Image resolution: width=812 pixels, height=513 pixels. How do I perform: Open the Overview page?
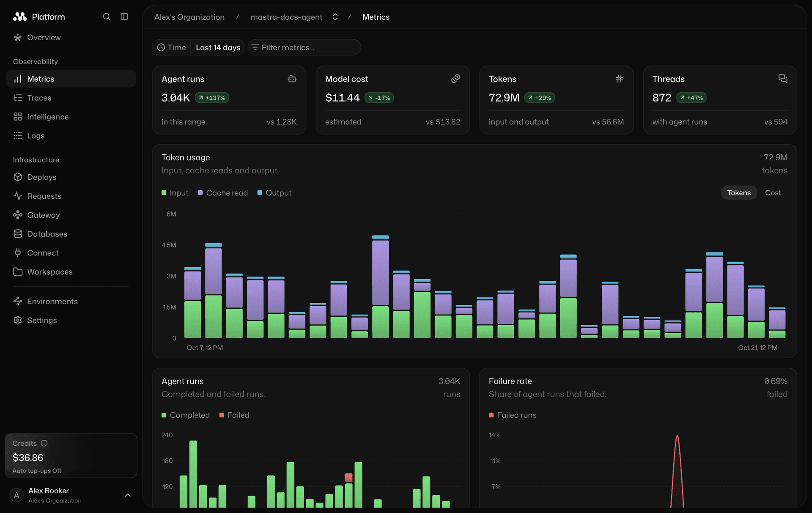[71, 37]
